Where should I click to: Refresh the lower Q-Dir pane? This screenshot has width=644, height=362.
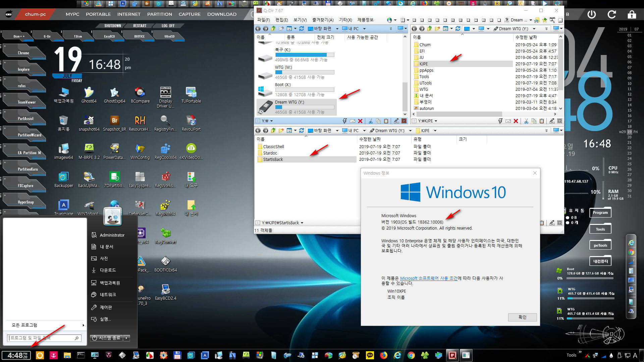click(x=302, y=130)
